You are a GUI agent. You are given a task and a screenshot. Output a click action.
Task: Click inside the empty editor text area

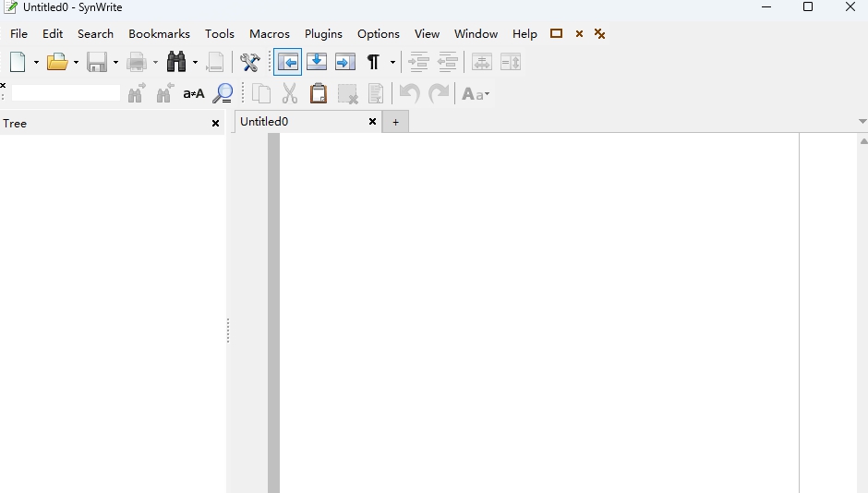tap(538, 313)
